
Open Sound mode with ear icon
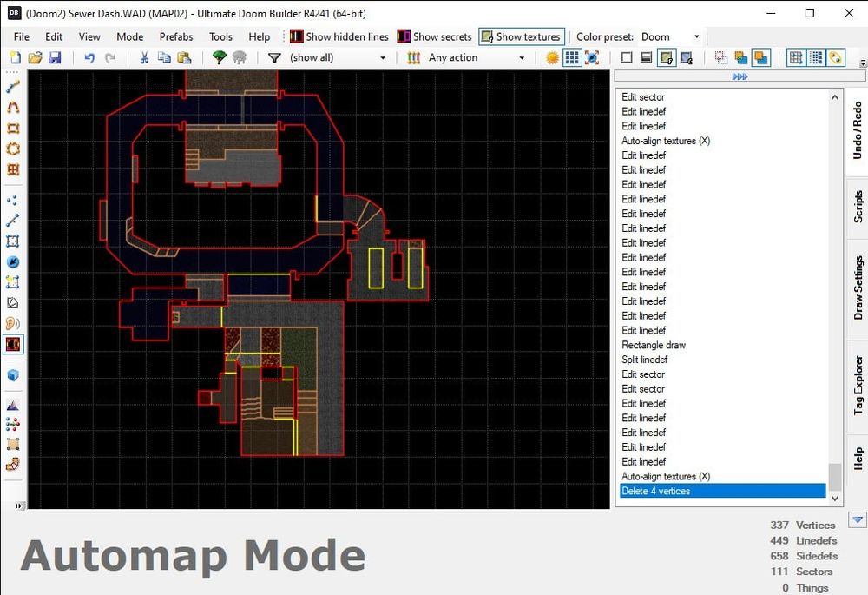[x=13, y=323]
